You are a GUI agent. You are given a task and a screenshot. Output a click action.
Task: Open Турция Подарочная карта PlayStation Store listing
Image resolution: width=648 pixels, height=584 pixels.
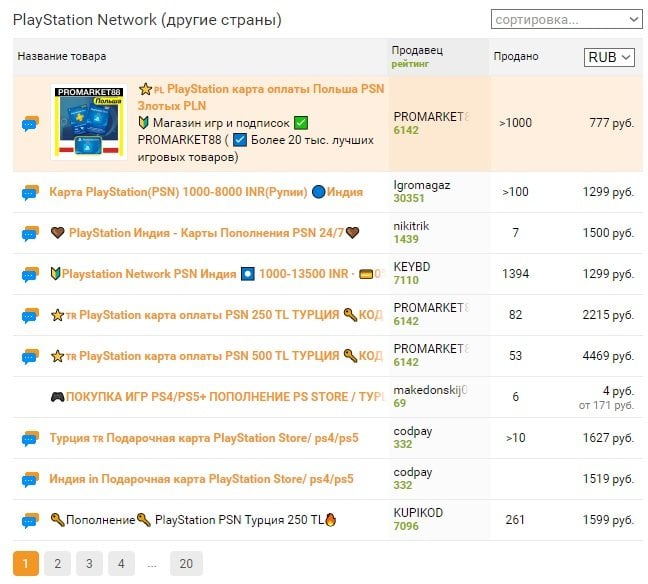(x=204, y=438)
